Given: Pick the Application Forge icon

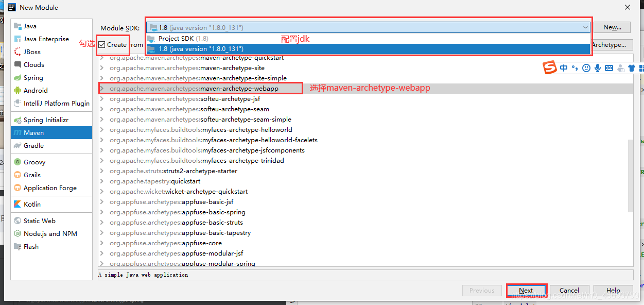Looking at the screenshot, I should [x=18, y=188].
